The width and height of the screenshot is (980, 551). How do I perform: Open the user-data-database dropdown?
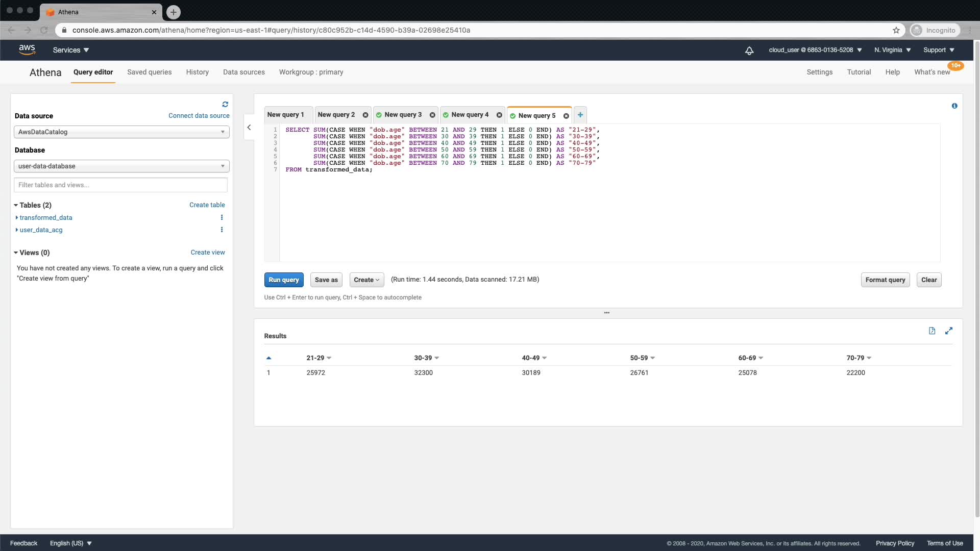tap(121, 166)
